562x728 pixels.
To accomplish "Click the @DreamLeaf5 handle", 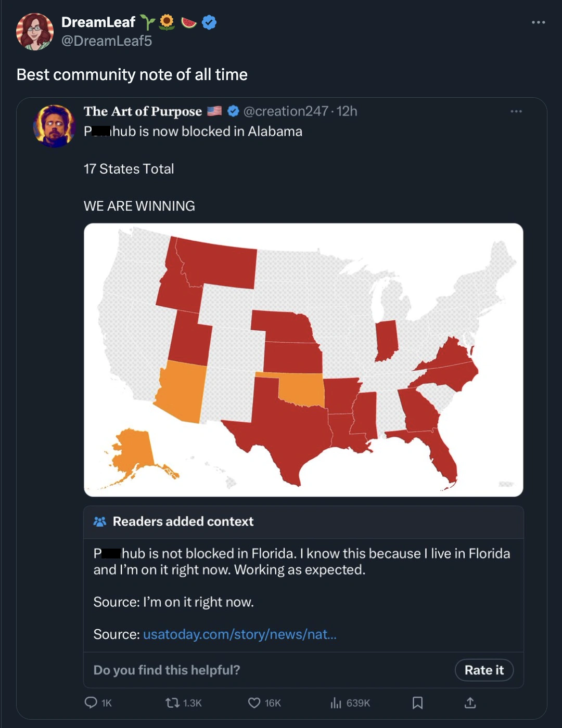I will click(107, 41).
